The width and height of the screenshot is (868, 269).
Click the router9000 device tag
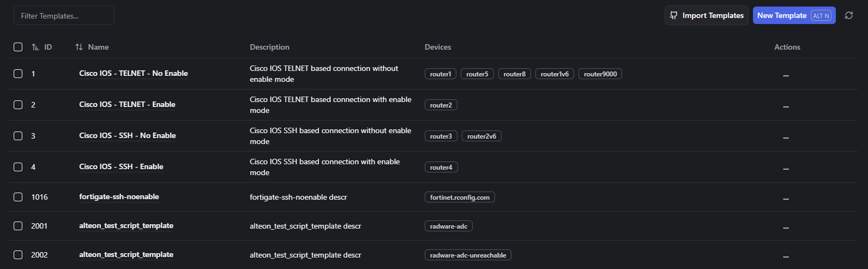600,74
